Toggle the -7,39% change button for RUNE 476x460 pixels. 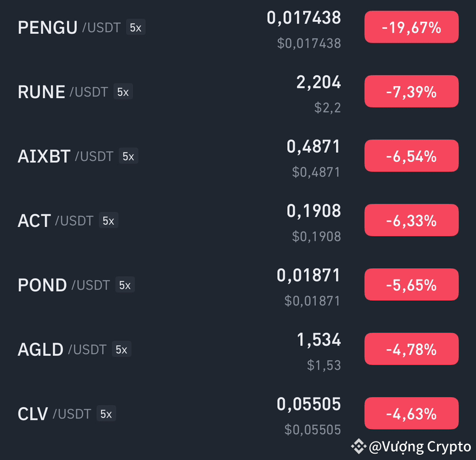(411, 91)
